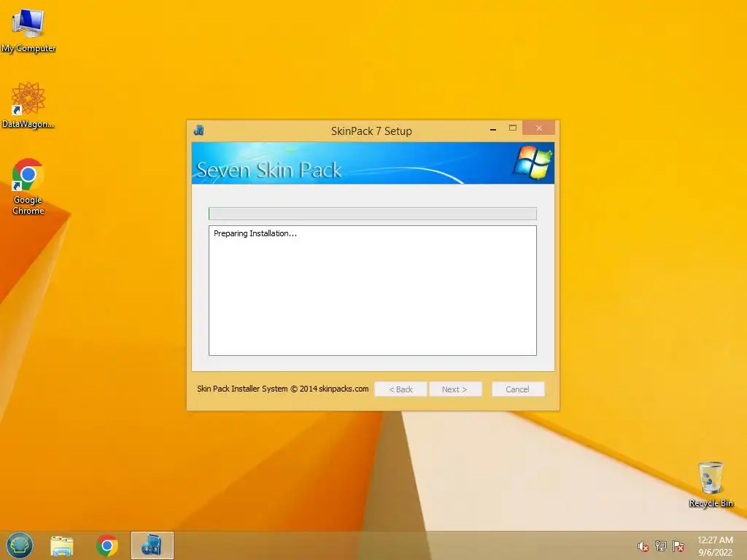This screenshot has height=560, width=747.
Task: Click the SkinPack 7 Setup title text
Action: click(371, 131)
